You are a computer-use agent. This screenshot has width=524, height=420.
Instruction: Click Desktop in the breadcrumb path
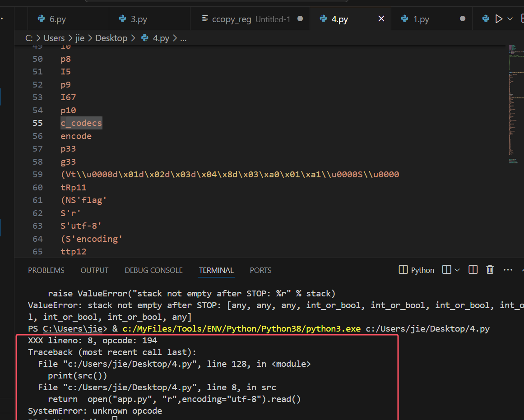point(111,38)
